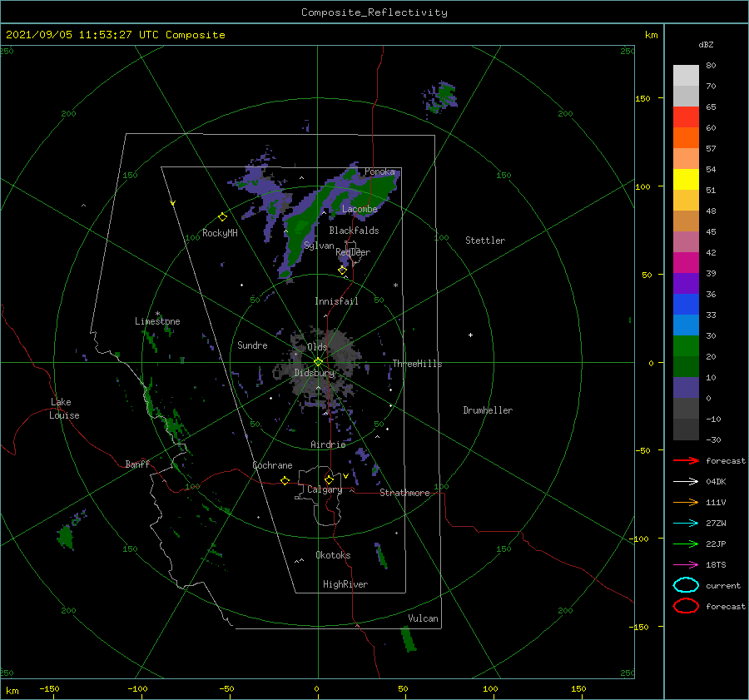The image size is (749, 700).
Task: Click the HighRiver city label
Action: click(345, 584)
